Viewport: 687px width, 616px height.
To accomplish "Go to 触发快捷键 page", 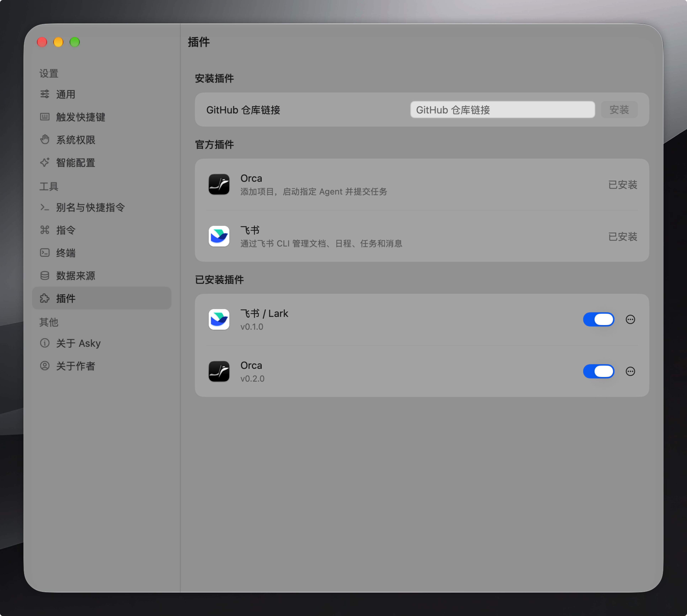I will click(102, 117).
